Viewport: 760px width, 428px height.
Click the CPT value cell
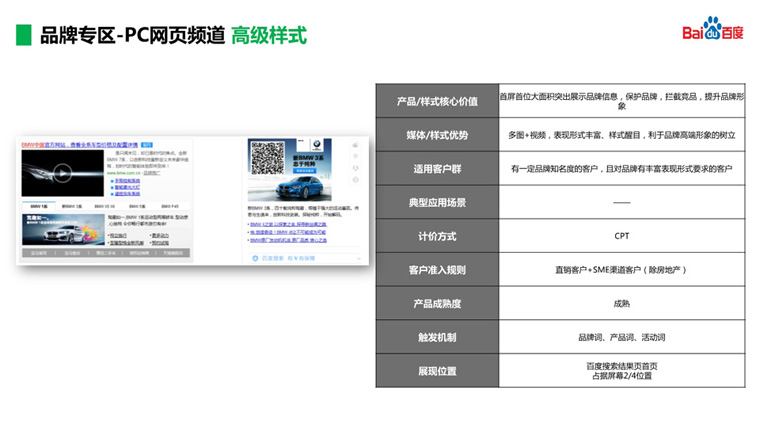point(622,236)
